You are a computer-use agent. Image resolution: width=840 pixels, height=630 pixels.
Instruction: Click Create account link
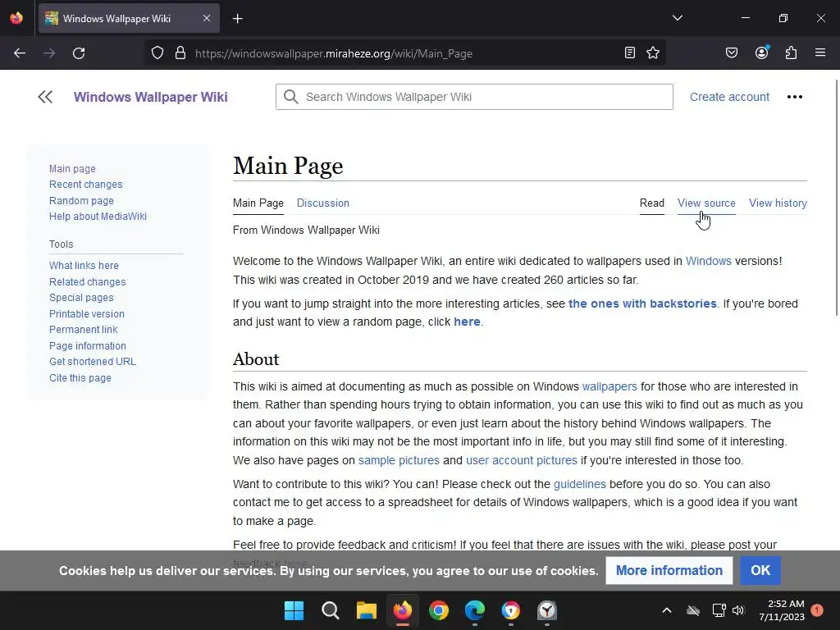tap(729, 97)
